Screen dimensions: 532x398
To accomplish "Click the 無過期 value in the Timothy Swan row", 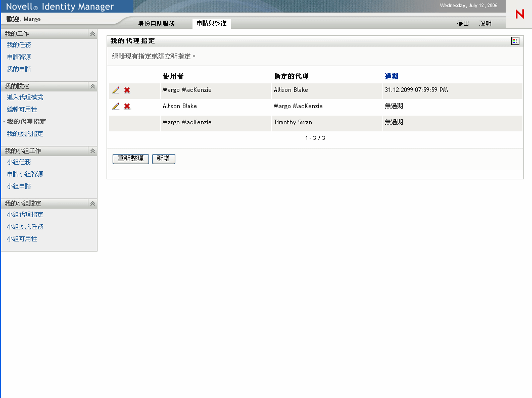I will tap(394, 122).
